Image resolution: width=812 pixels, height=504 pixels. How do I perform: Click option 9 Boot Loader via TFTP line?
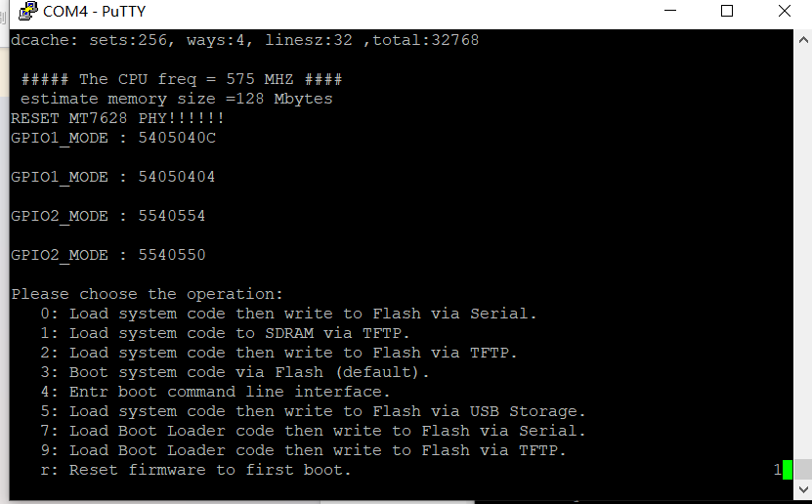click(303, 450)
